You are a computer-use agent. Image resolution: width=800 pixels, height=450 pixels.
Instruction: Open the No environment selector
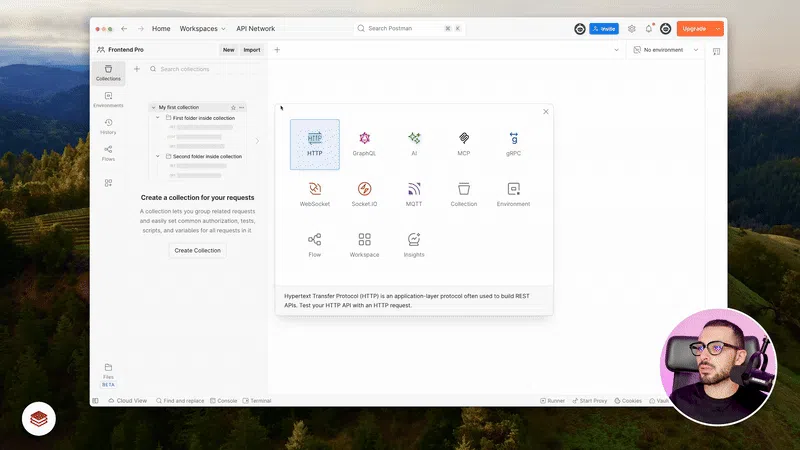(x=666, y=49)
